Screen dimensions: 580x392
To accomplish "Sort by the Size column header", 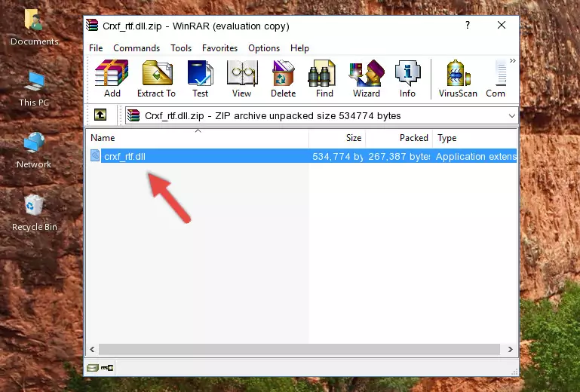I will [337, 138].
